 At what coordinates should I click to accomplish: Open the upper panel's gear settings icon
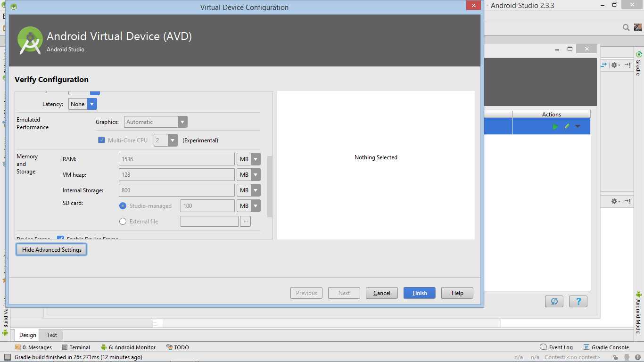click(616, 65)
